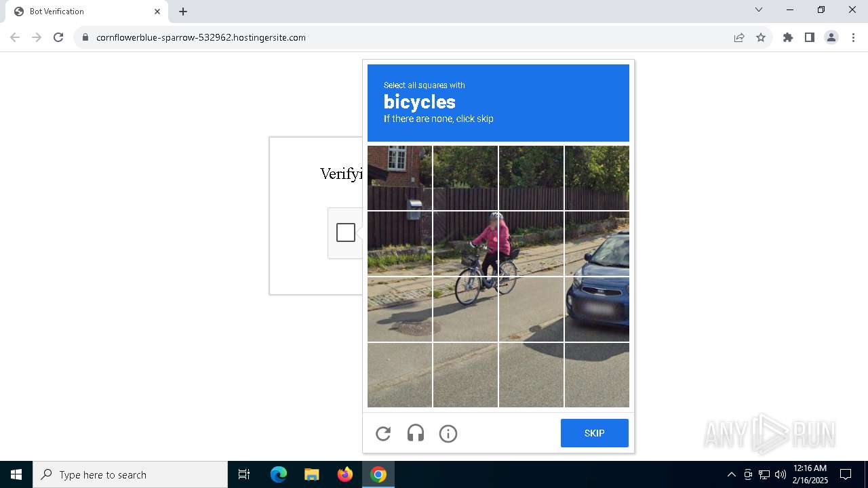
Task: Show hidden system tray icons
Action: pyautogui.click(x=731, y=474)
